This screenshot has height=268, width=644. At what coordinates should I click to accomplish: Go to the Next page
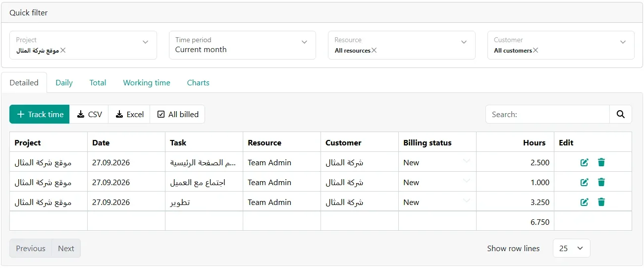(66, 248)
